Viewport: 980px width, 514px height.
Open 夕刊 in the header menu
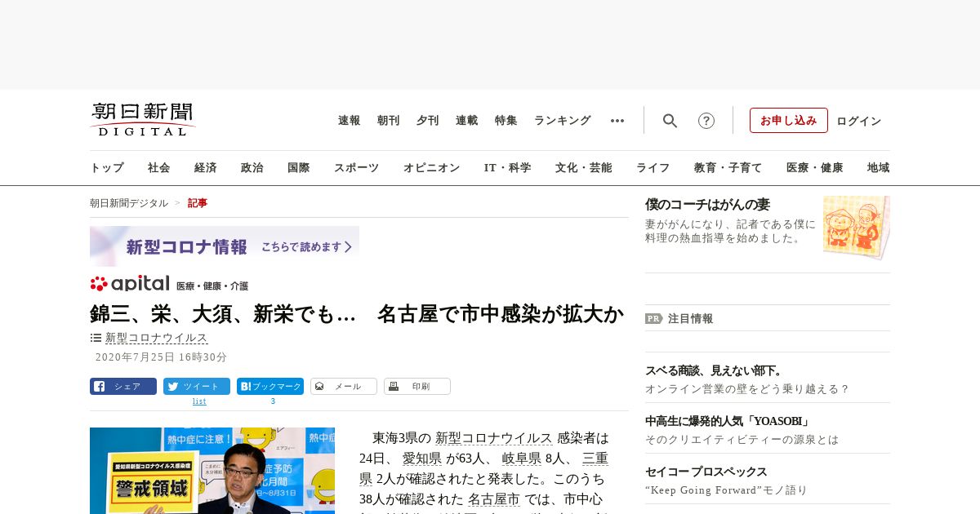point(427,121)
